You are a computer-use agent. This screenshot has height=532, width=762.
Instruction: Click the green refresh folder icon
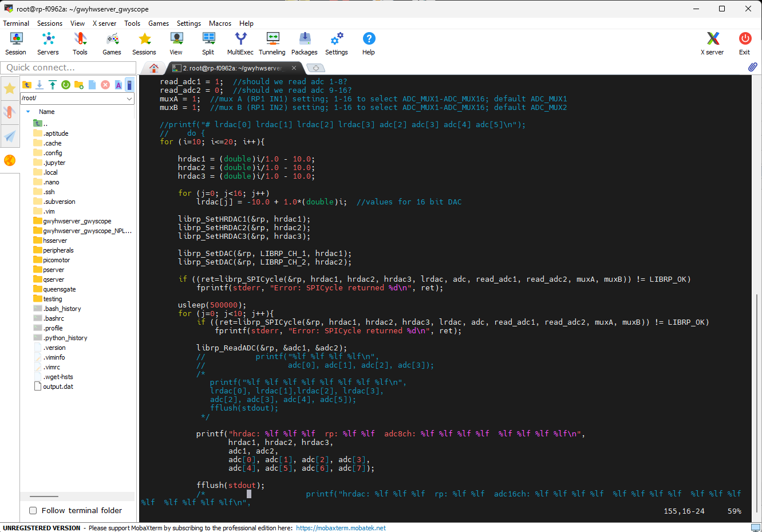[66, 85]
